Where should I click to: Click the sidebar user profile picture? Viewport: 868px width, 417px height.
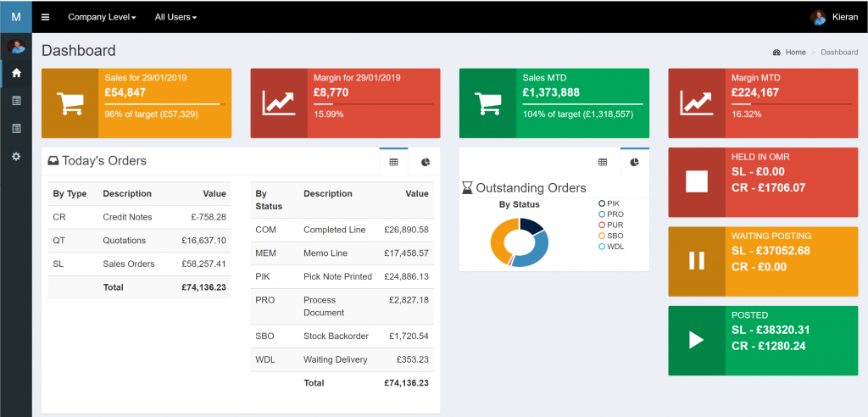pos(16,47)
